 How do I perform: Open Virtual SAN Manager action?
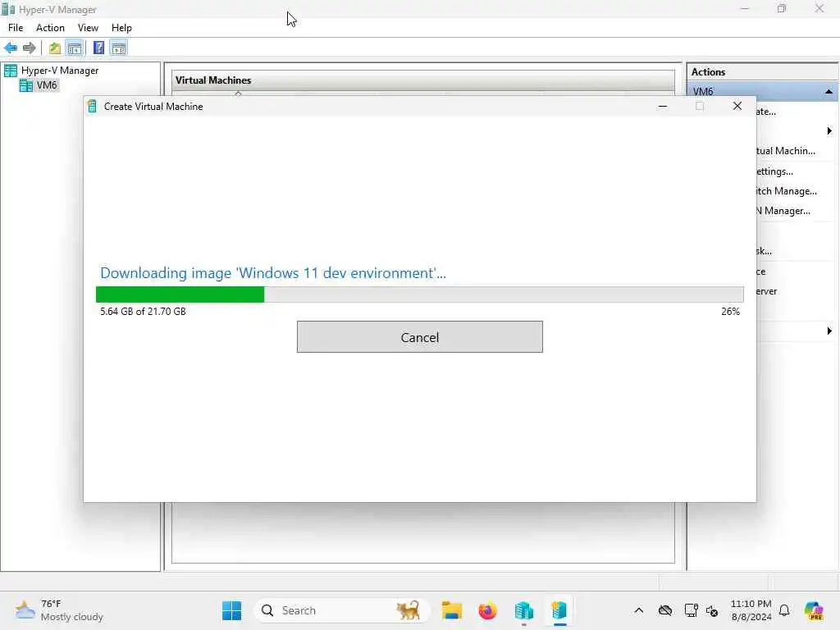click(x=783, y=211)
